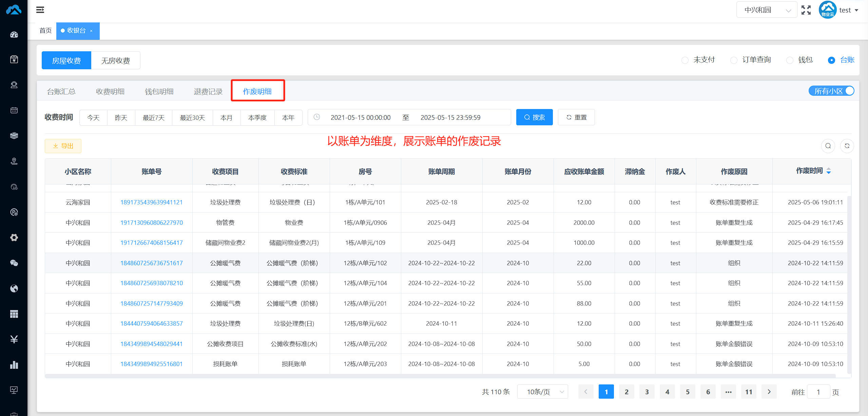
Task: Click the 前往 page number input box
Action: pyautogui.click(x=818, y=392)
